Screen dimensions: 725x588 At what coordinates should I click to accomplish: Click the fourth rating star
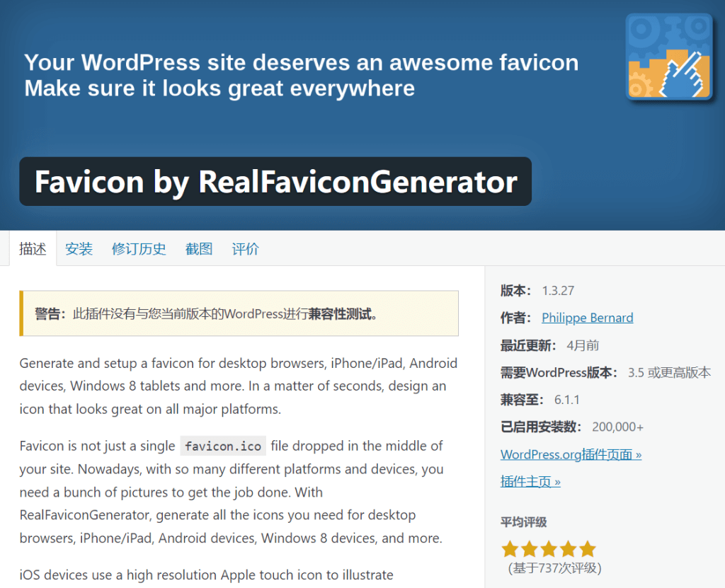pos(568,548)
